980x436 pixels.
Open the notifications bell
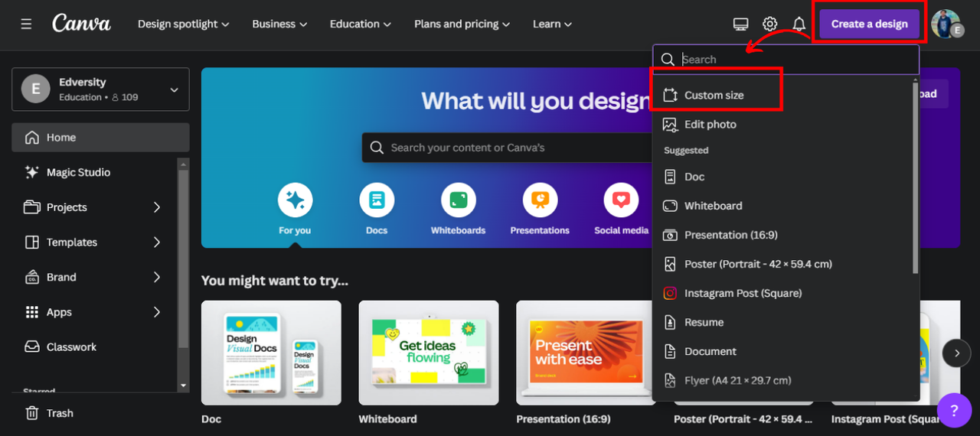(x=799, y=24)
